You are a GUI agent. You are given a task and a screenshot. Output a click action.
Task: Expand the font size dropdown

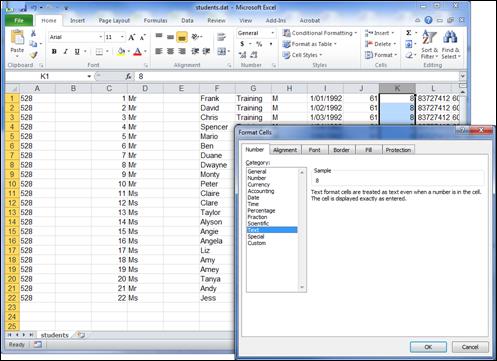click(x=122, y=37)
